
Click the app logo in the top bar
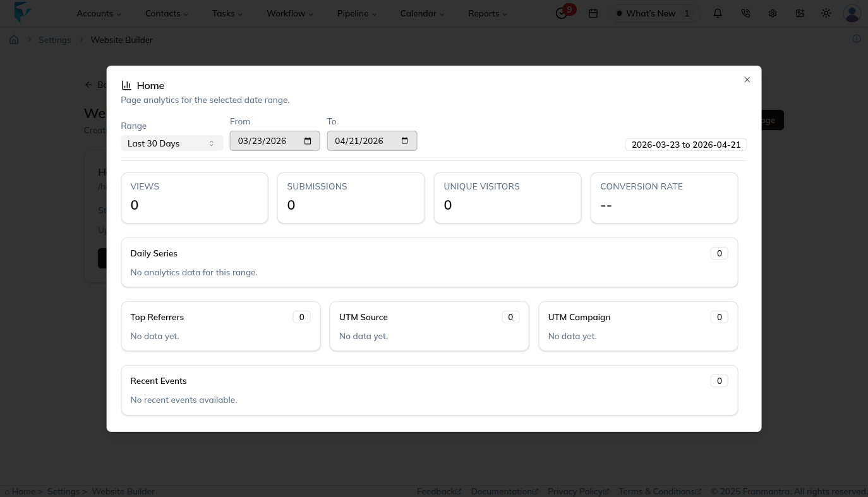coord(22,12)
